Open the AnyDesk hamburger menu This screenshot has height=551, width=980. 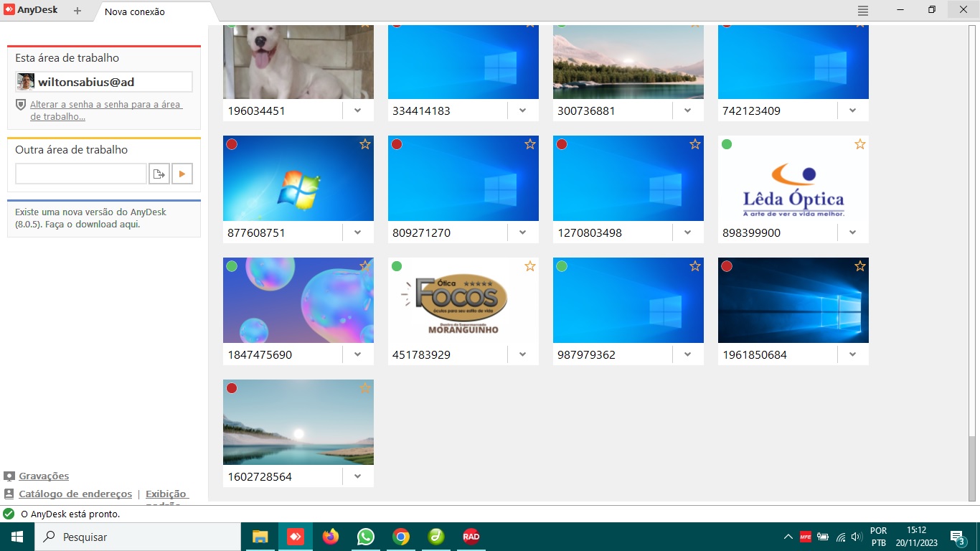coord(863,11)
